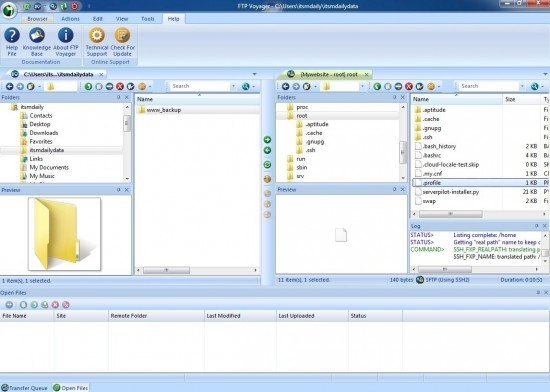Click the green refresh icon in remote toolbar
This screenshot has height=392, width=550.
[377, 86]
